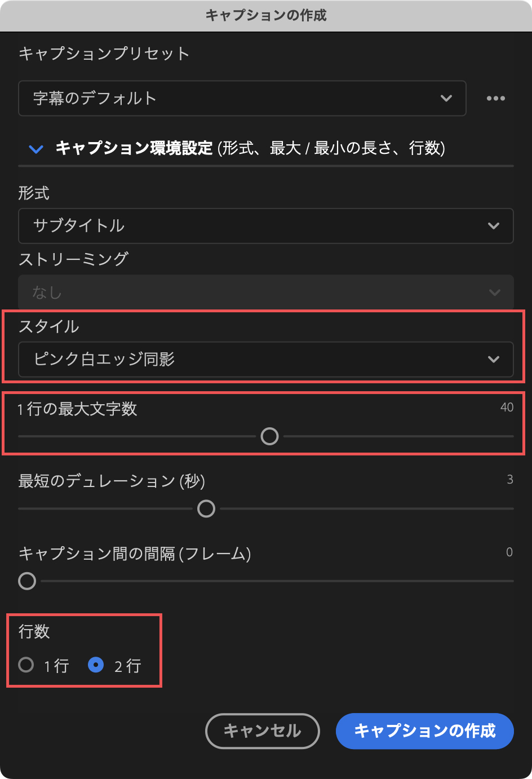
Task: Open the caption preset options menu (ellipsis)
Action: click(x=496, y=98)
